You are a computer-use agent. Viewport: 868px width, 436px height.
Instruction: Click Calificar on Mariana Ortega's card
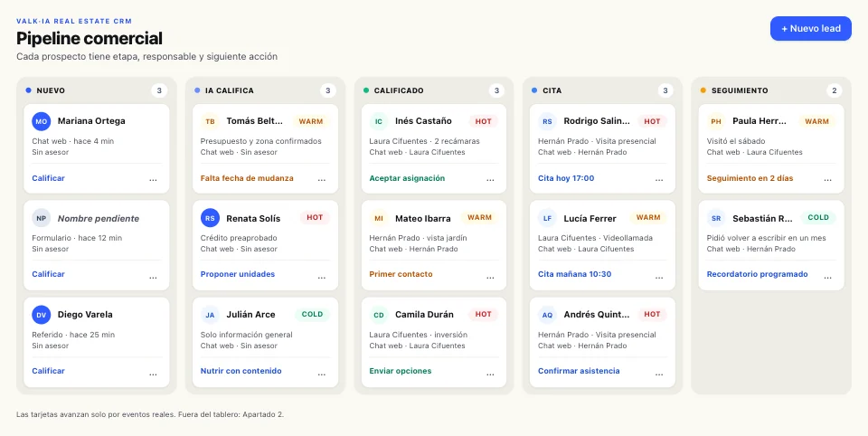(x=48, y=178)
